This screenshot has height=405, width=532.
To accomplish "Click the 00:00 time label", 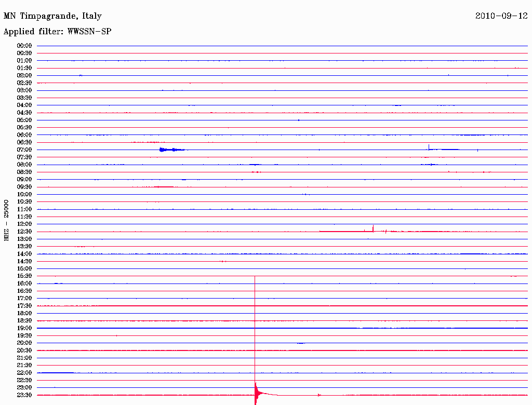I will coord(24,46).
